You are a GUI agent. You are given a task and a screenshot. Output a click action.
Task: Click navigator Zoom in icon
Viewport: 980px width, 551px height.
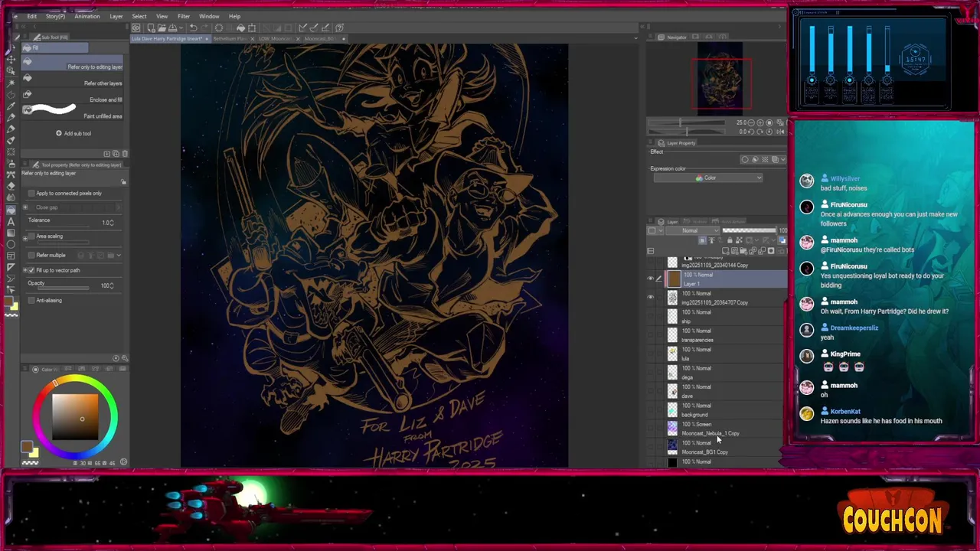tap(760, 122)
